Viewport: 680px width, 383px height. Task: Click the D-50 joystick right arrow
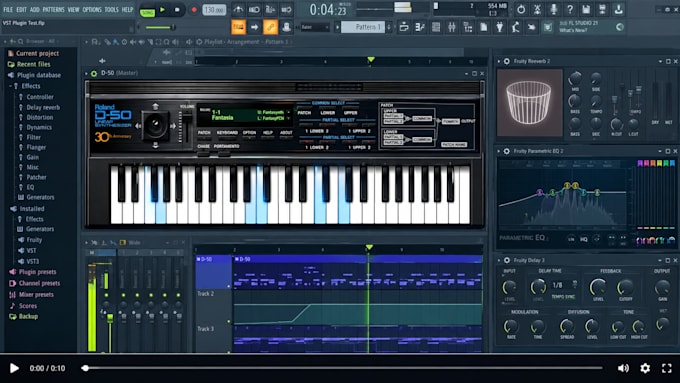[x=173, y=126]
